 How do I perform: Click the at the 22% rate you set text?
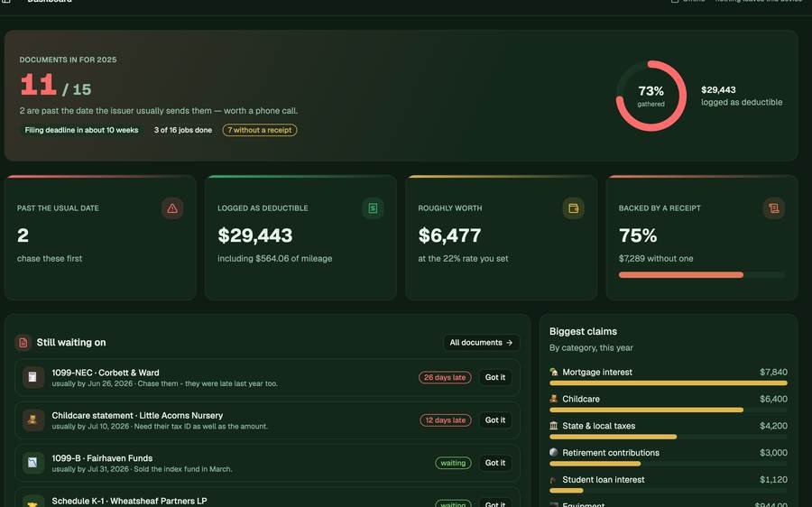pyautogui.click(x=463, y=258)
